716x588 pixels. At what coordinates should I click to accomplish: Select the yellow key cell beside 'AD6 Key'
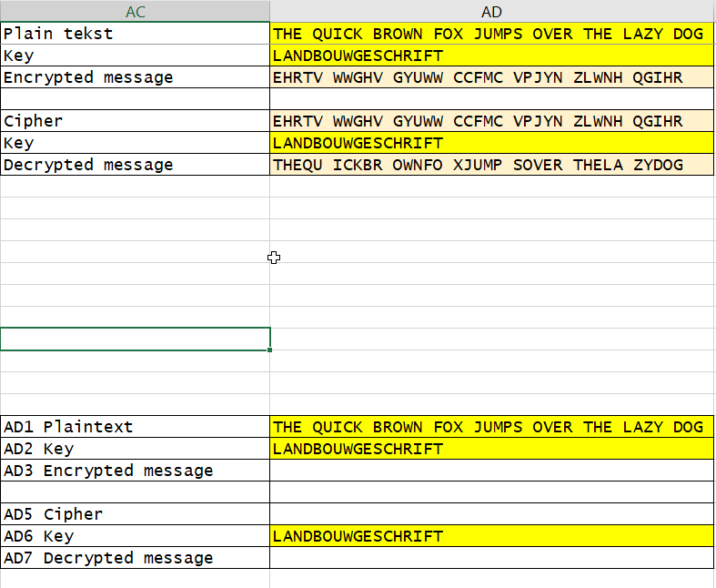coord(492,536)
